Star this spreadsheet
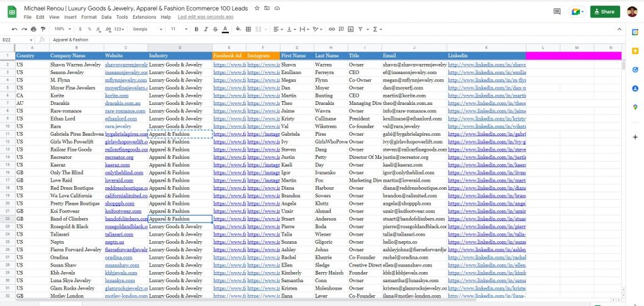Viewport: 644px width, 306px height. pos(257,8)
